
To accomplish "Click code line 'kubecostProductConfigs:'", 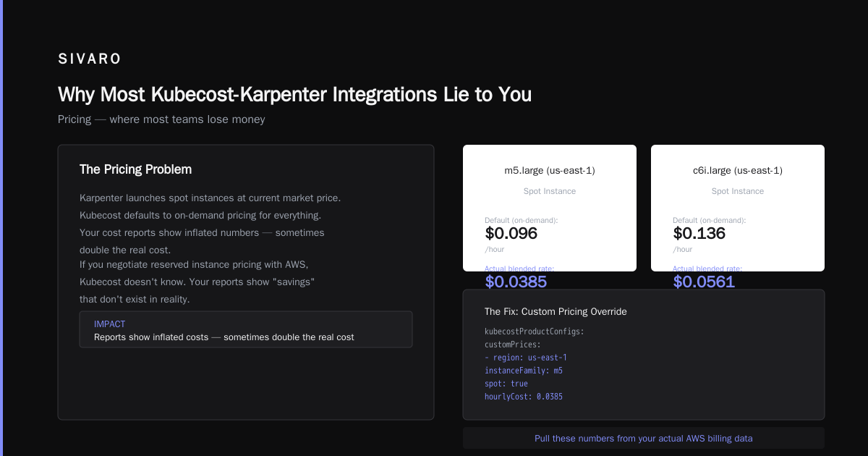I will (x=535, y=332).
